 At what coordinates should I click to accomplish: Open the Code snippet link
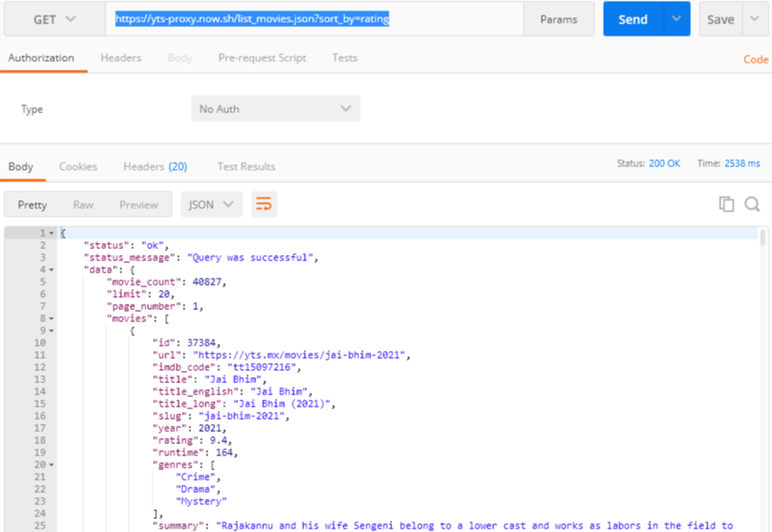coord(755,59)
